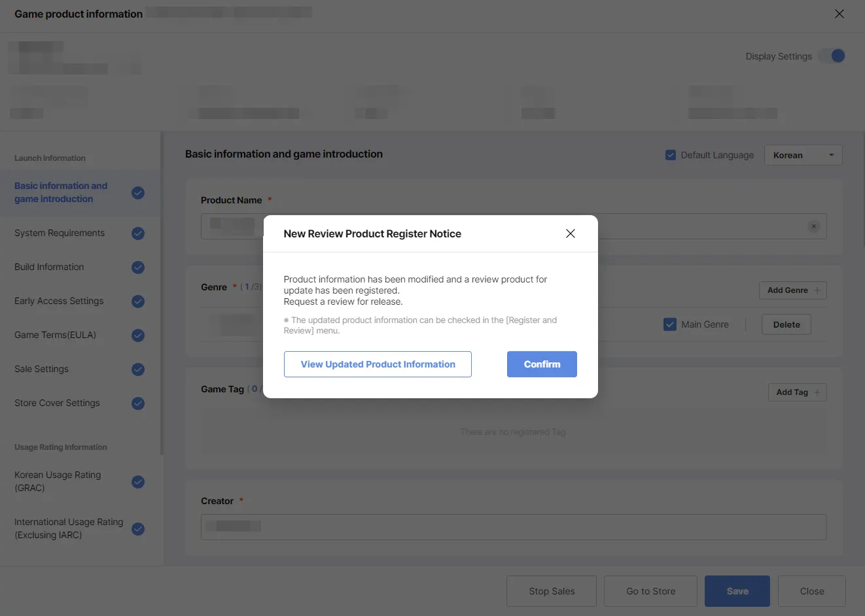The width and height of the screenshot is (865, 616).
Task: Clear the Product Name field
Action: (814, 226)
